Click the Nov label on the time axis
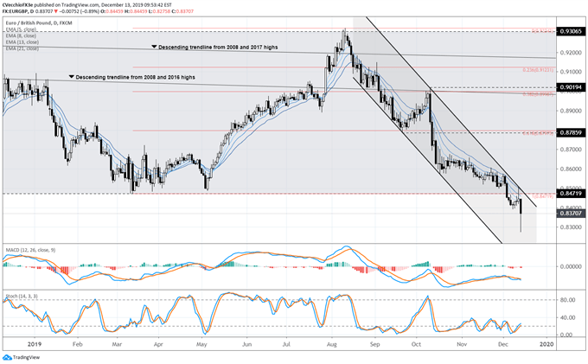 (462, 344)
